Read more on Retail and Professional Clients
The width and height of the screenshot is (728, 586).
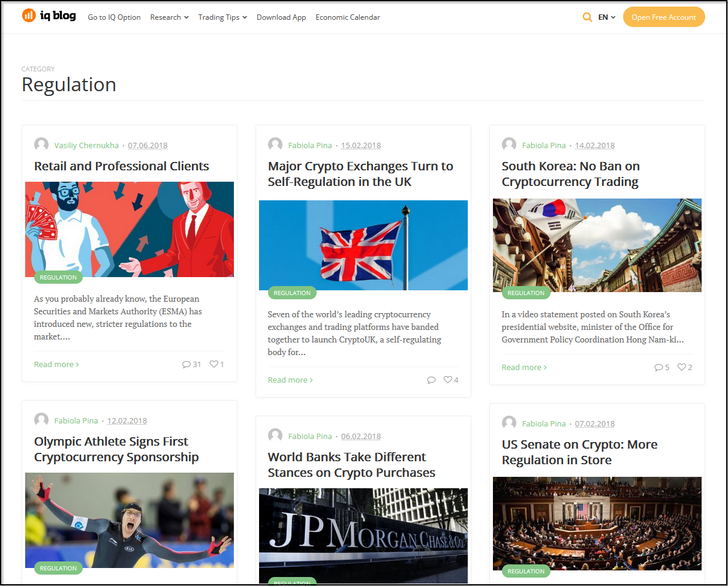pyautogui.click(x=56, y=364)
